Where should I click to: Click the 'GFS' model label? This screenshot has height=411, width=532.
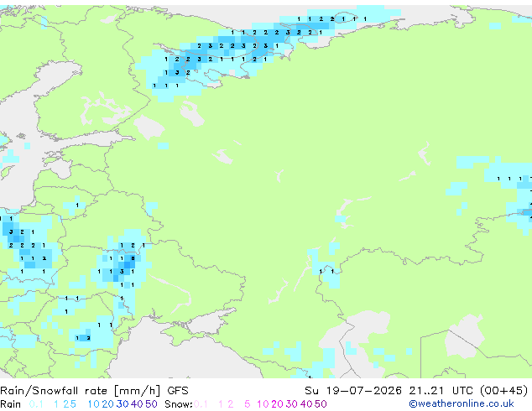tap(178, 391)
